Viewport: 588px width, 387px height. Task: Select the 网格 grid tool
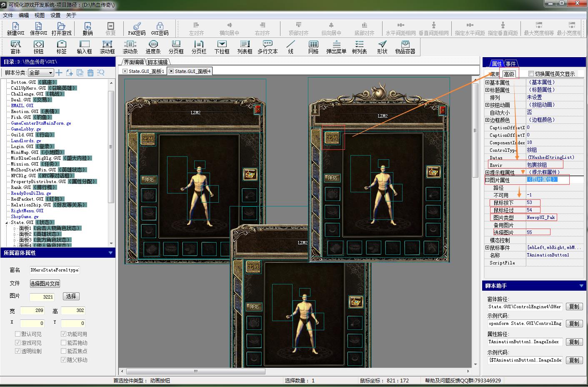[313, 47]
